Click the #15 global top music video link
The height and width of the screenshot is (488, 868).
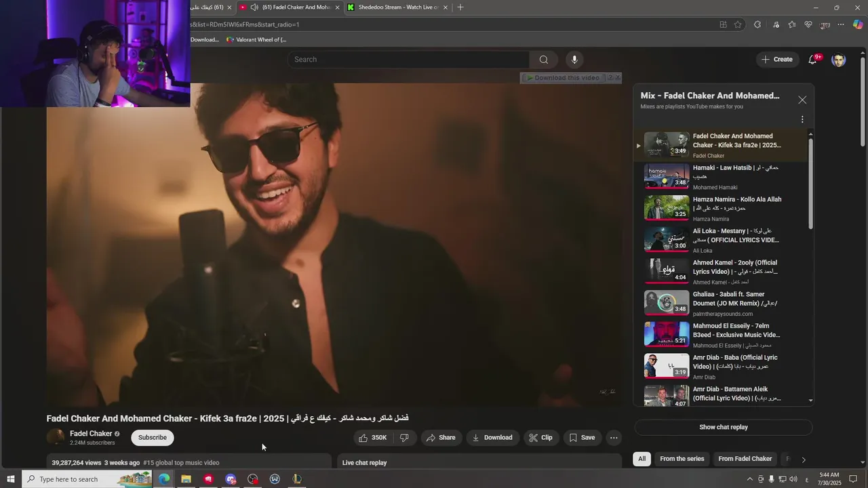click(x=181, y=463)
